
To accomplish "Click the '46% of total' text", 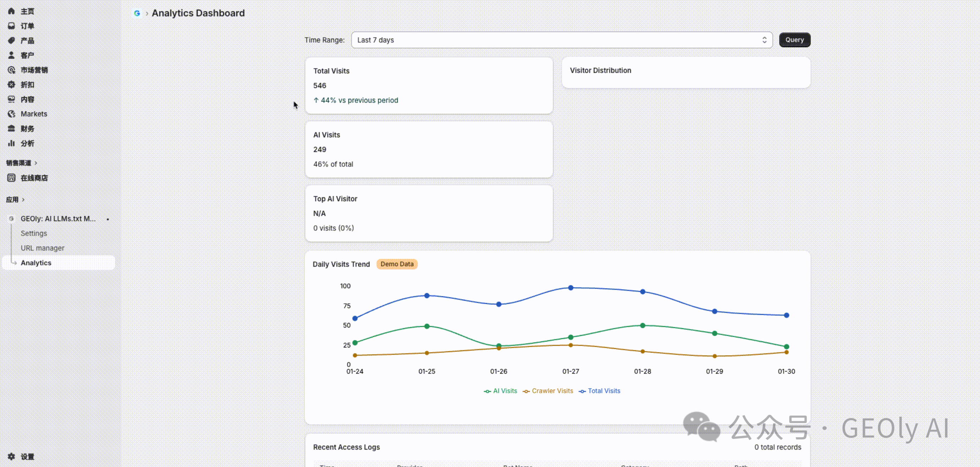I will (333, 164).
